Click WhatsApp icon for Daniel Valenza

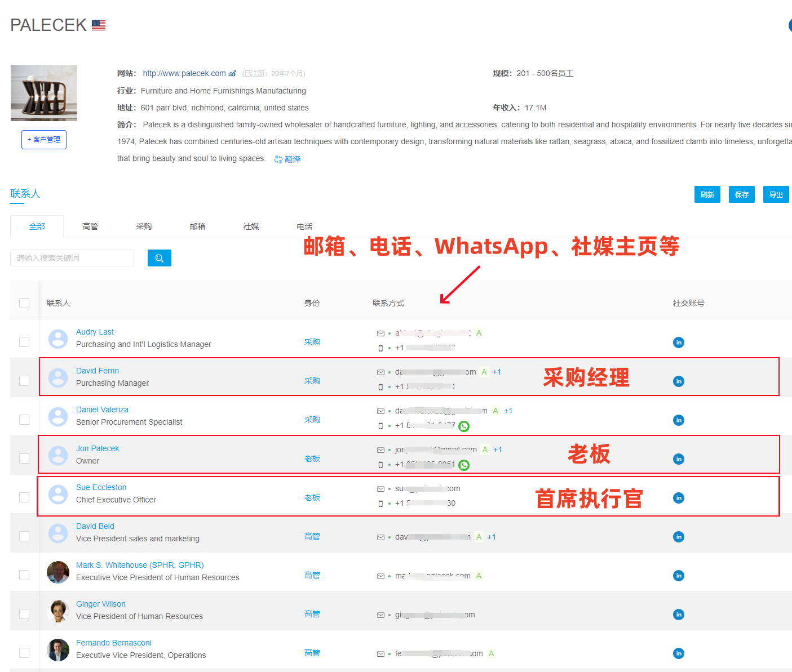[464, 426]
